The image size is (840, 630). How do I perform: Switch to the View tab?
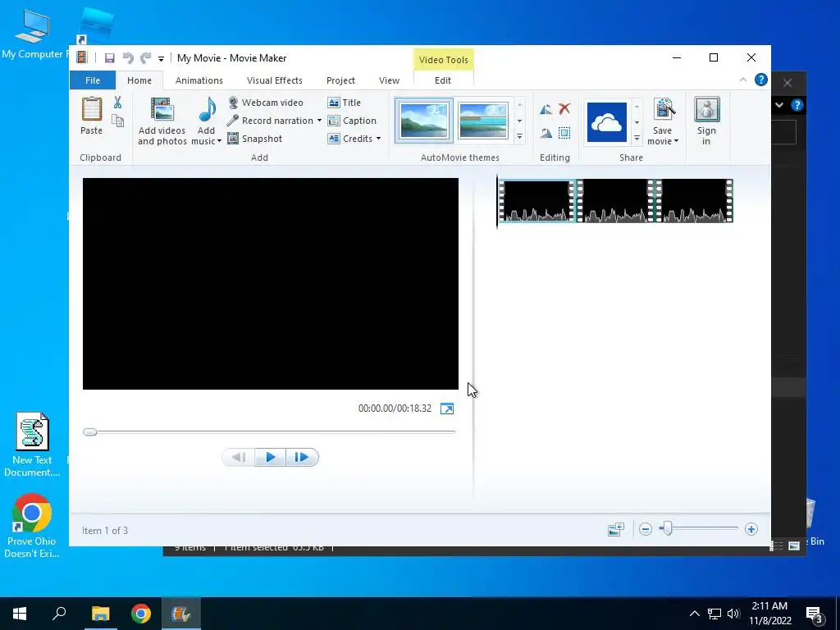389,80
